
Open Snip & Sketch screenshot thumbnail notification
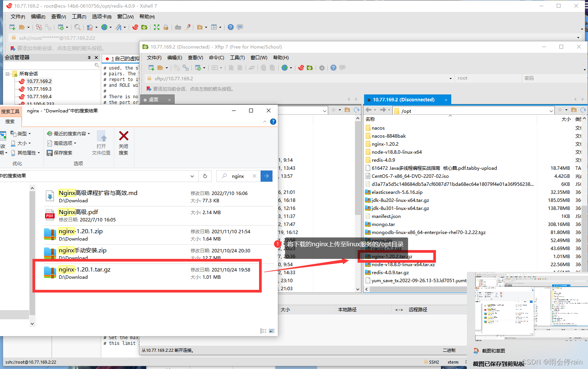531,307
